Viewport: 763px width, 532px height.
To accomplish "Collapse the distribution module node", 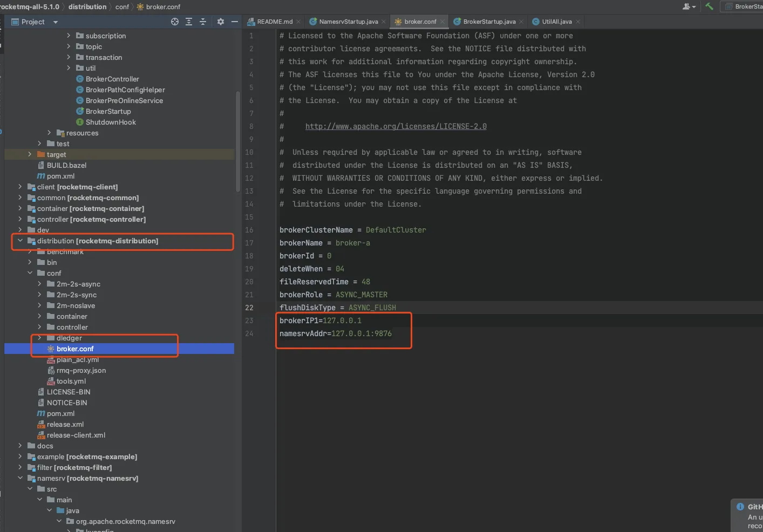I will coord(20,241).
